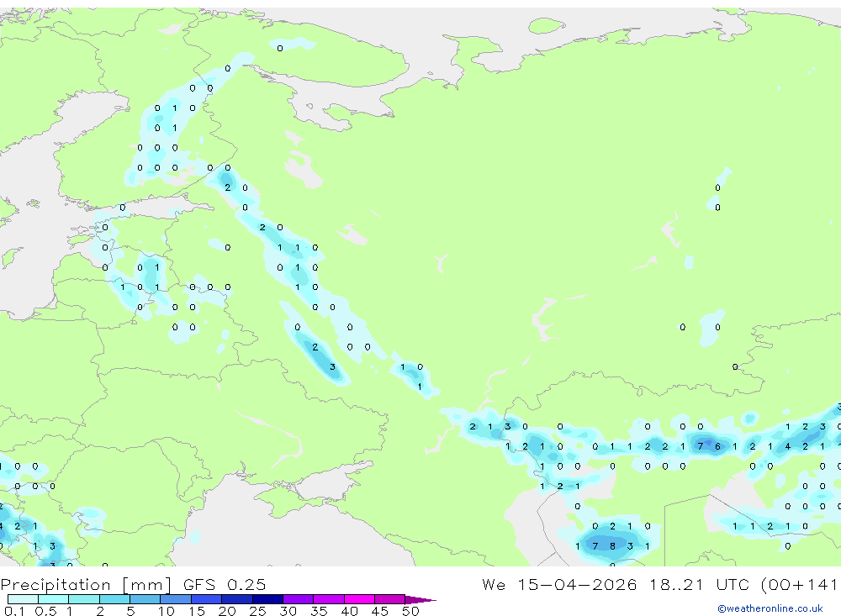Screen dimensions: 841x616
Task: Click the 2–5 mm legend color segment
Action: pyautogui.click(x=114, y=599)
